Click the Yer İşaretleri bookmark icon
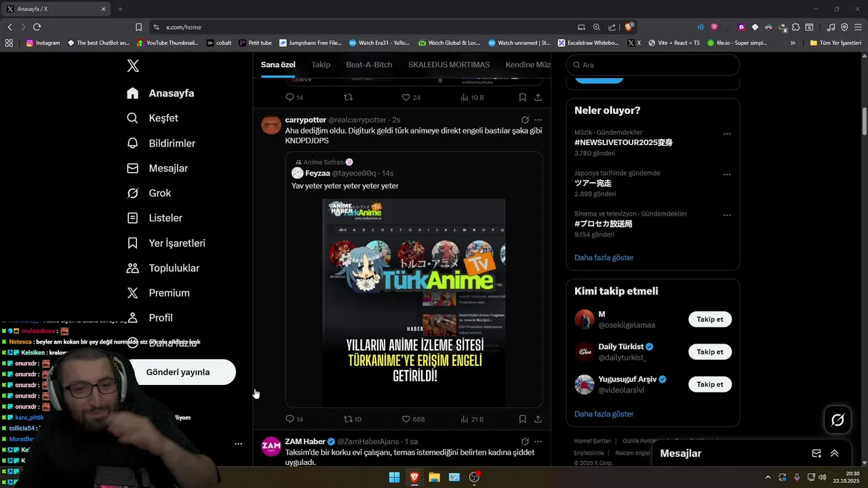This screenshot has height=488, width=868. (133, 243)
